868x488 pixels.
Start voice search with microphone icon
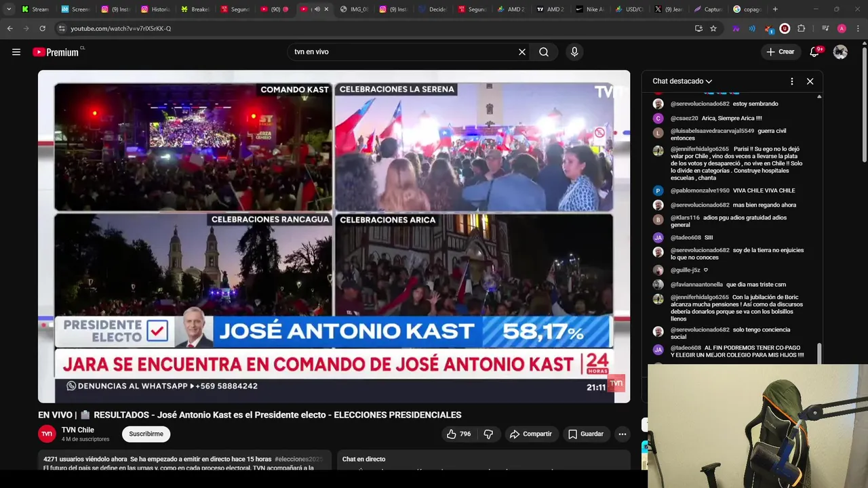(574, 52)
